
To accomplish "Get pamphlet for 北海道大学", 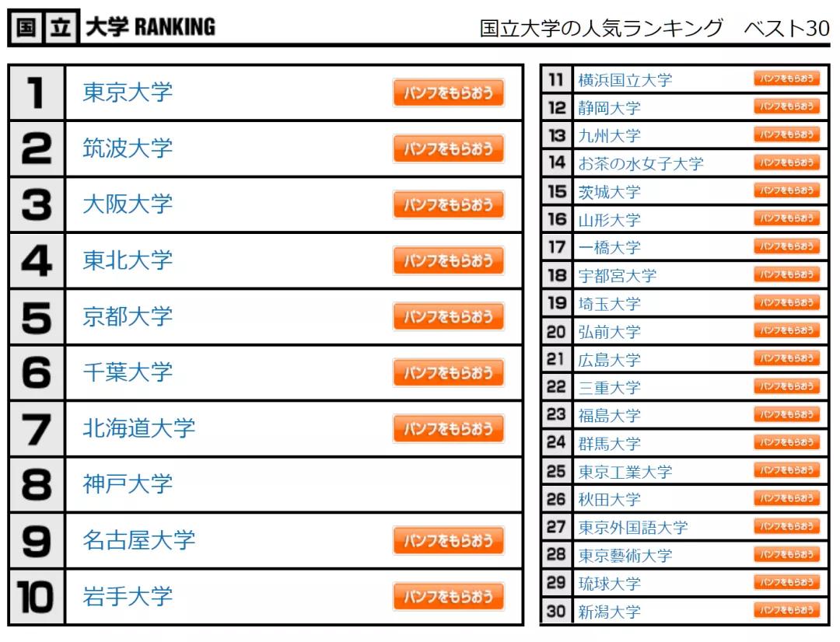I will pyautogui.click(x=448, y=428).
